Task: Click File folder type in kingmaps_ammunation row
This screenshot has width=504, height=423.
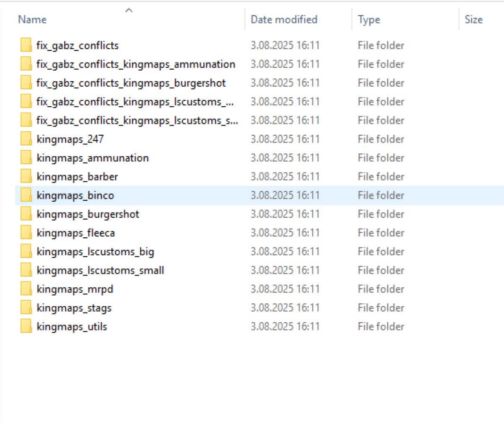Action: [x=381, y=158]
